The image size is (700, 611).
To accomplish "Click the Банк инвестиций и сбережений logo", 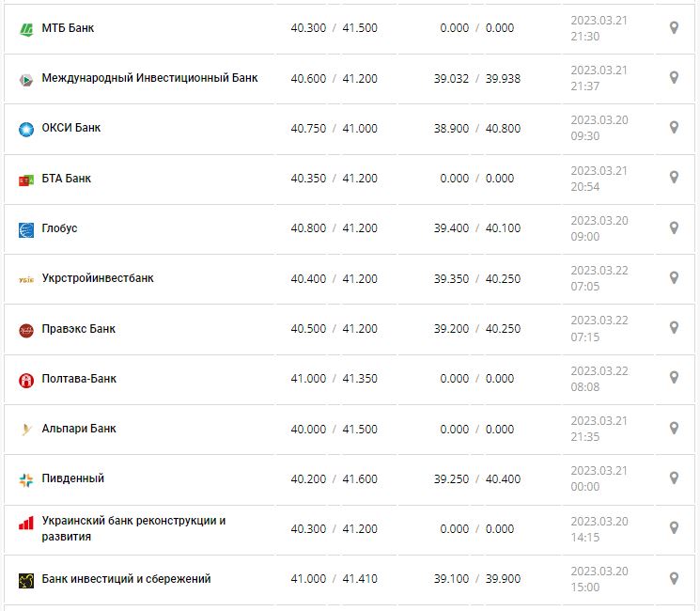I will tap(26, 580).
